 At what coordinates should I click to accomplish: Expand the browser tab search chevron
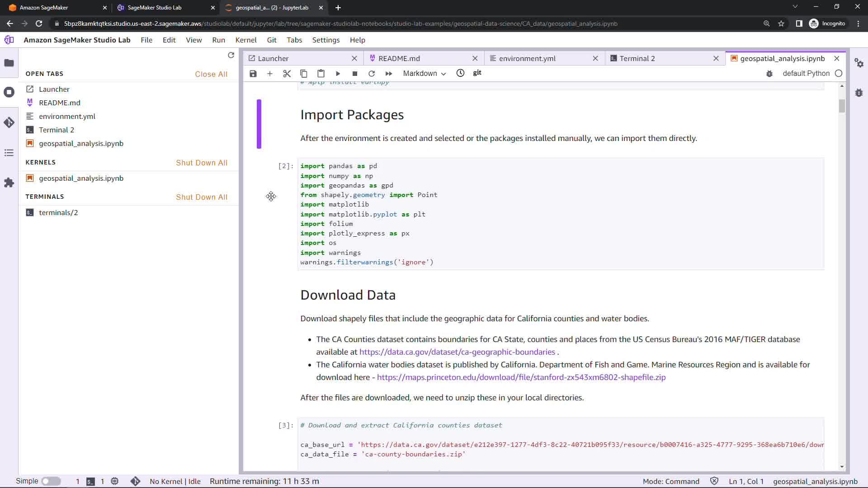point(795,7)
